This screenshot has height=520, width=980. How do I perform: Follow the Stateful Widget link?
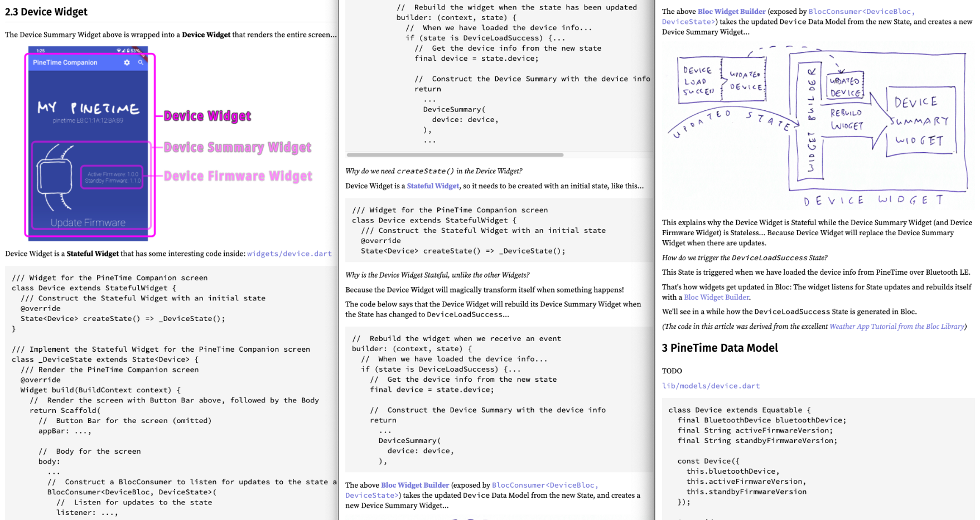(433, 186)
